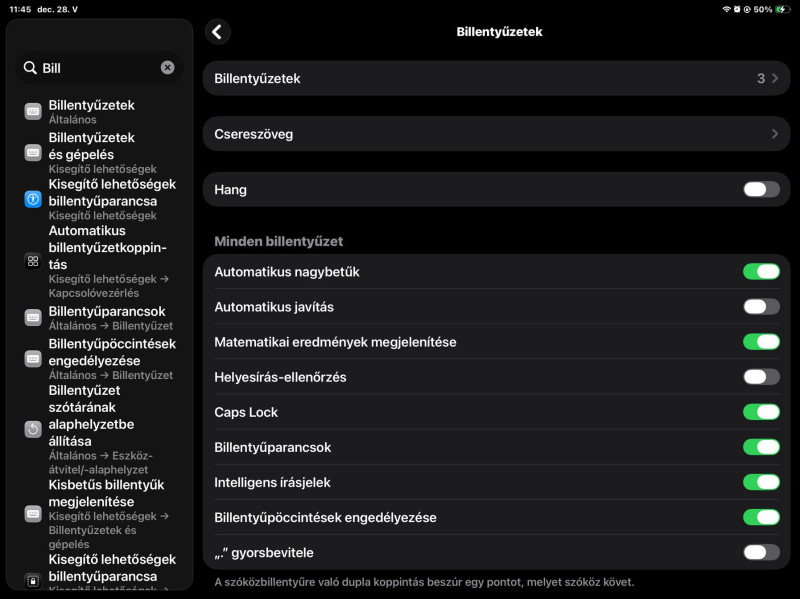The height and width of the screenshot is (599, 800).
Task: Tap the battery icon in status bar
Action: click(x=781, y=9)
